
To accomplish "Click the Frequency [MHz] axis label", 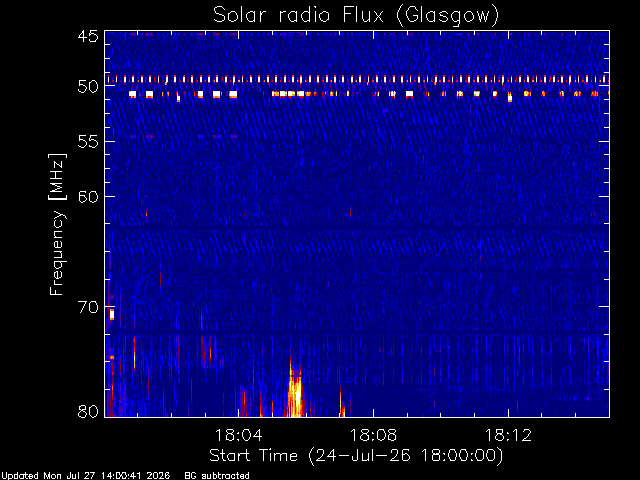I will [x=57, y=224].
